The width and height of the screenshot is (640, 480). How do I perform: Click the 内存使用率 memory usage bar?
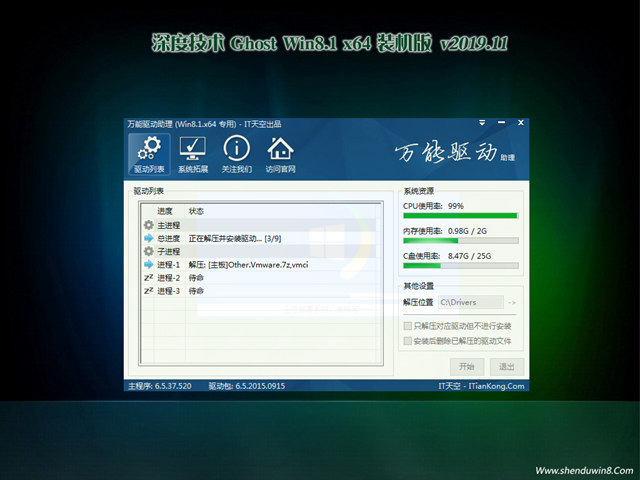(460, 240)
